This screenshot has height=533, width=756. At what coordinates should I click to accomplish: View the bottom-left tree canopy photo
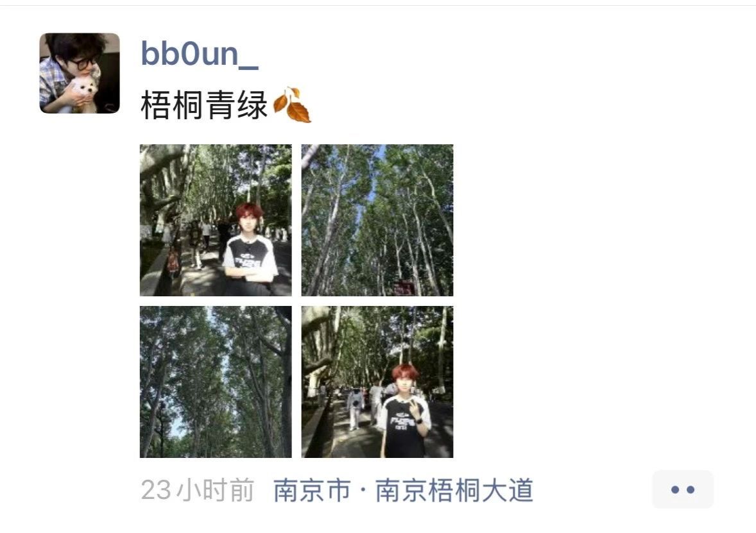[216, 382]
